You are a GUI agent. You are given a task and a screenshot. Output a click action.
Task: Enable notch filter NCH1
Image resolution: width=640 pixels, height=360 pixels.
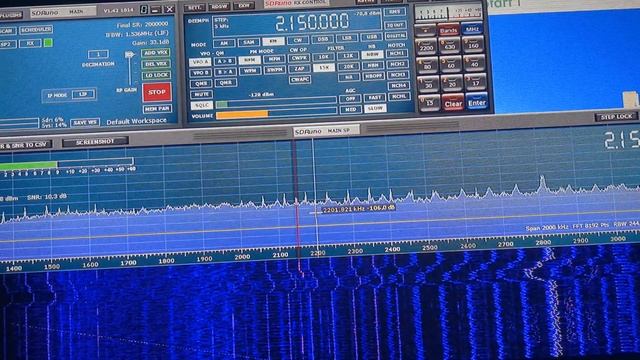coord(397,53)
